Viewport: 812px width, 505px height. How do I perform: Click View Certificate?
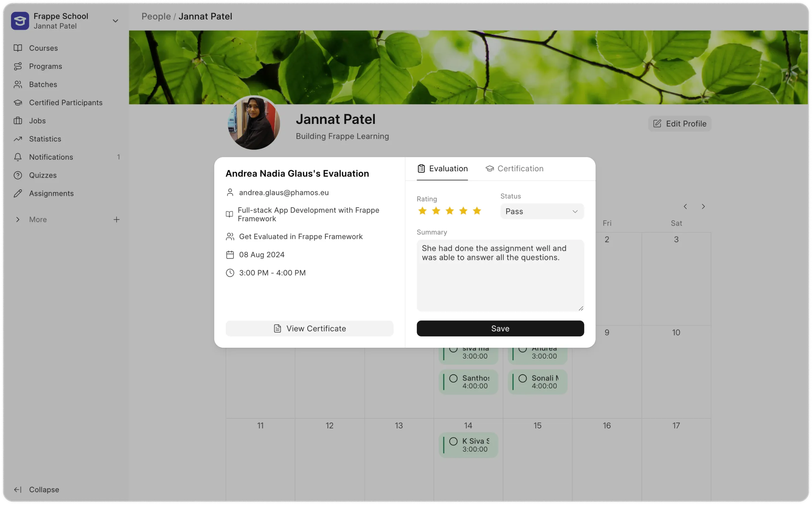tap(309, 328)
